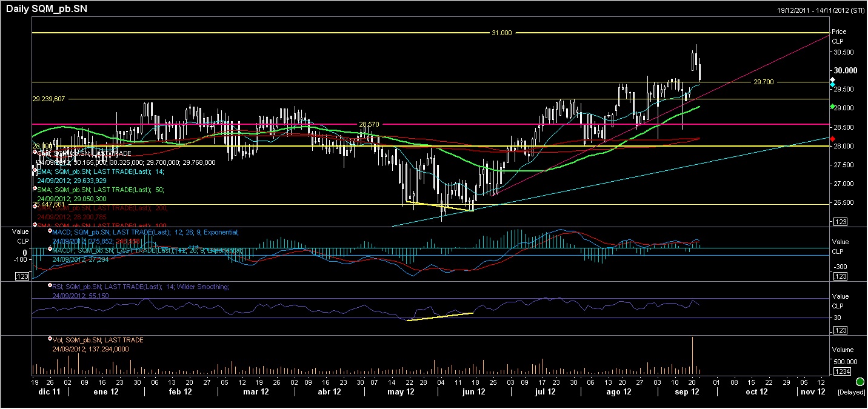This screenshot has height=409, width=868.
Task: Click the 30.000 price axis value
Action: [846, 70]
